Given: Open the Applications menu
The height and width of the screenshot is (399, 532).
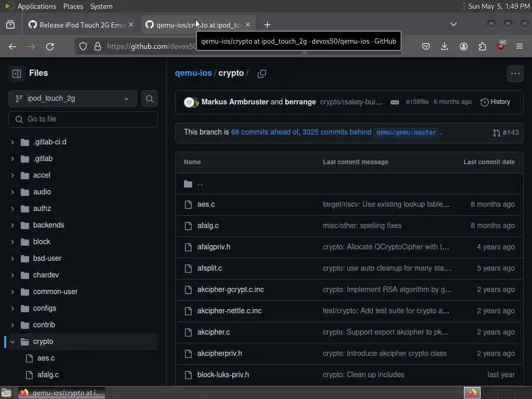Looking at the screenshot, I should 37,6.
